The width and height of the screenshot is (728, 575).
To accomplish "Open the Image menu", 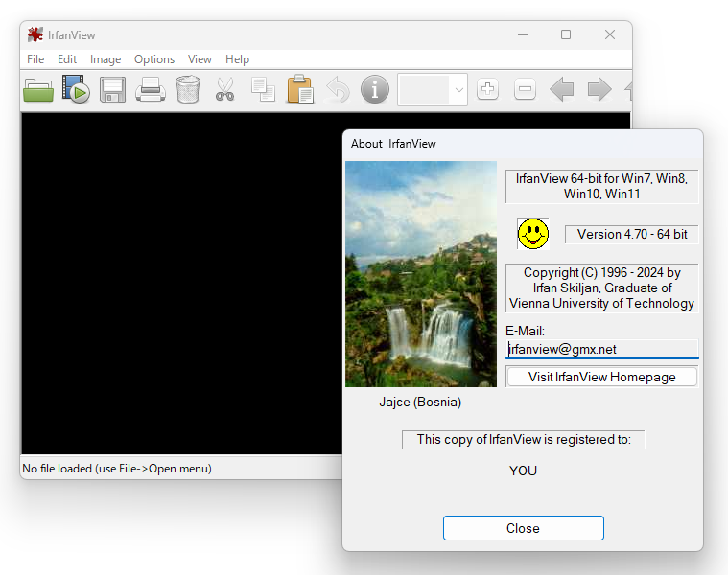I will pyautogui.click(x=106, y=59).
